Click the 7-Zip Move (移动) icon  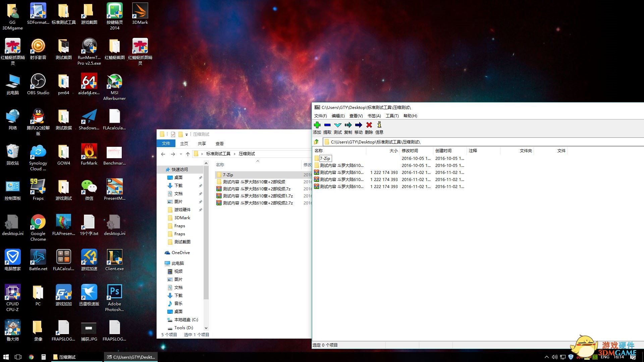[359, 125]
